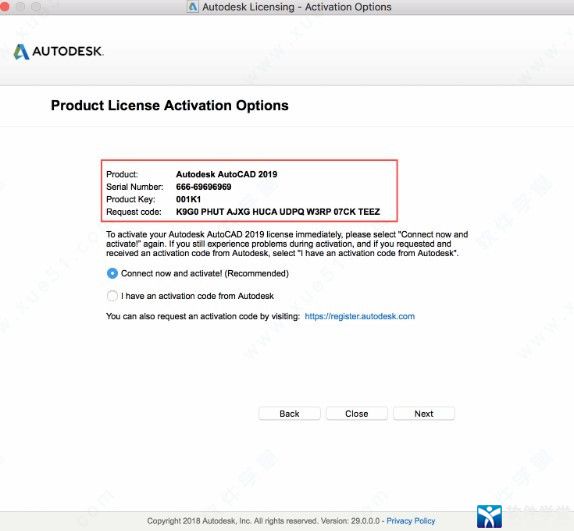
Task: Click the "Product License Activation Options" heading
Action: click(x=169, y=105)
